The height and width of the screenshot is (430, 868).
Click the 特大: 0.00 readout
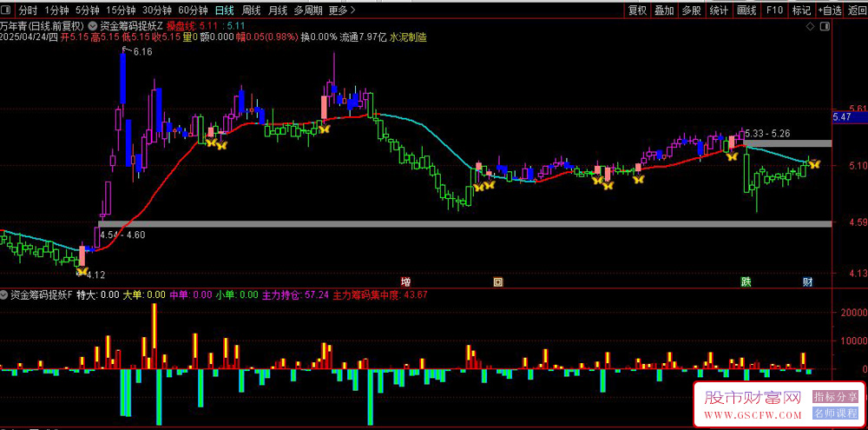pos(97,294)
